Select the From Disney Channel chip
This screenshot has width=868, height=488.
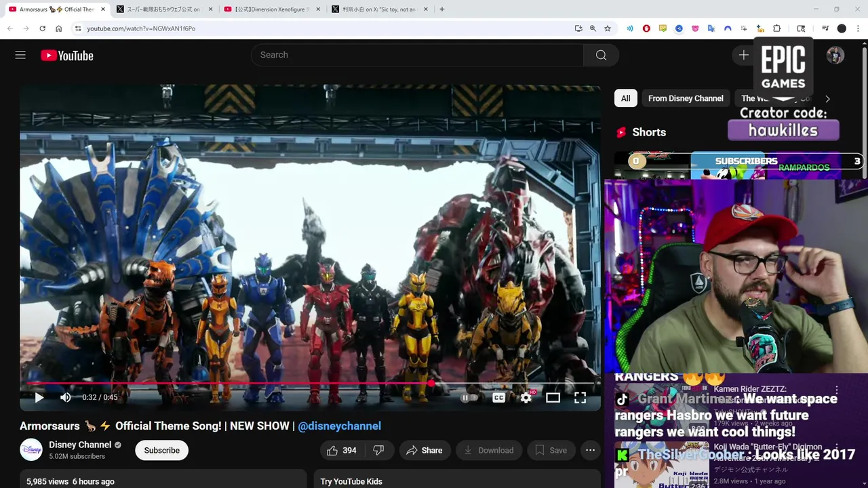click(x=686, y=98)
